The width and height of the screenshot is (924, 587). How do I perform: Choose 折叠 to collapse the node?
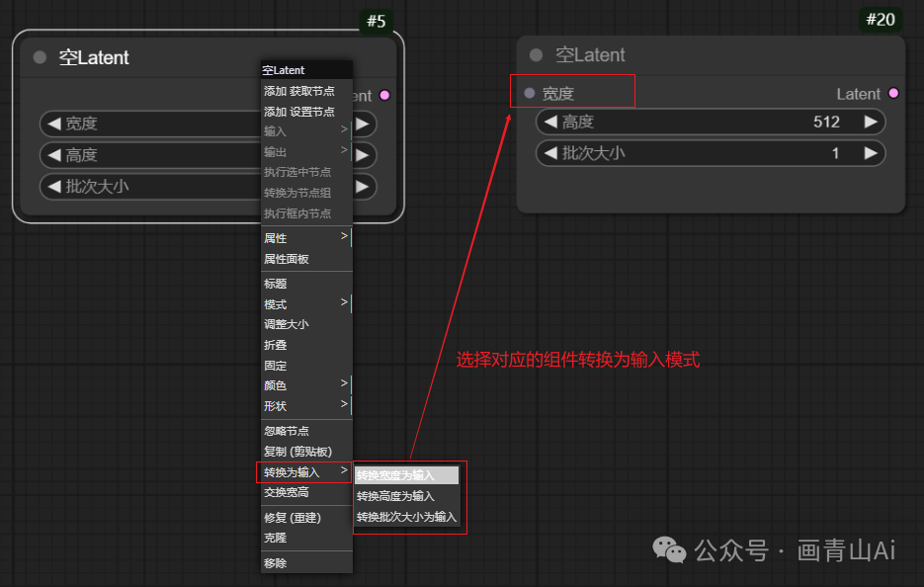[x=306, y=345]
